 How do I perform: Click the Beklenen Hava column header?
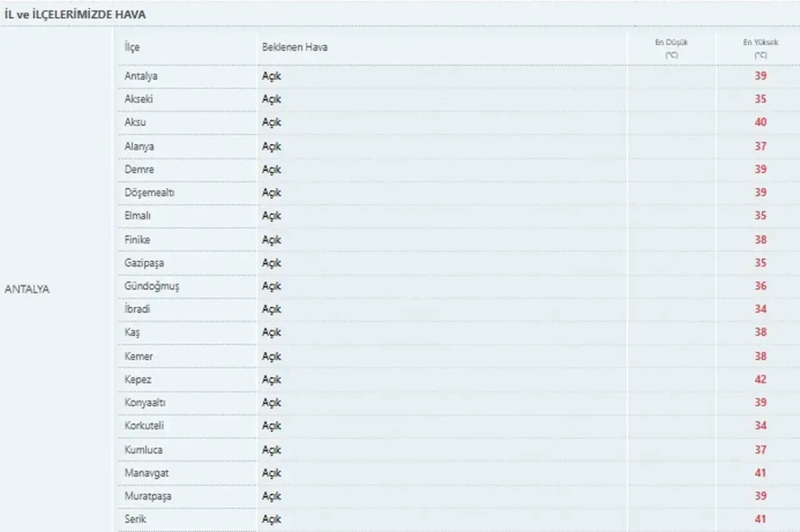(294, 48)
